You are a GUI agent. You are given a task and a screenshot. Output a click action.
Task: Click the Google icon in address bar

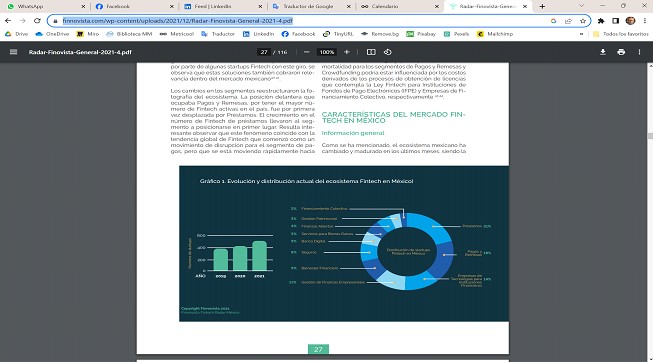click(x=553, y=21)
